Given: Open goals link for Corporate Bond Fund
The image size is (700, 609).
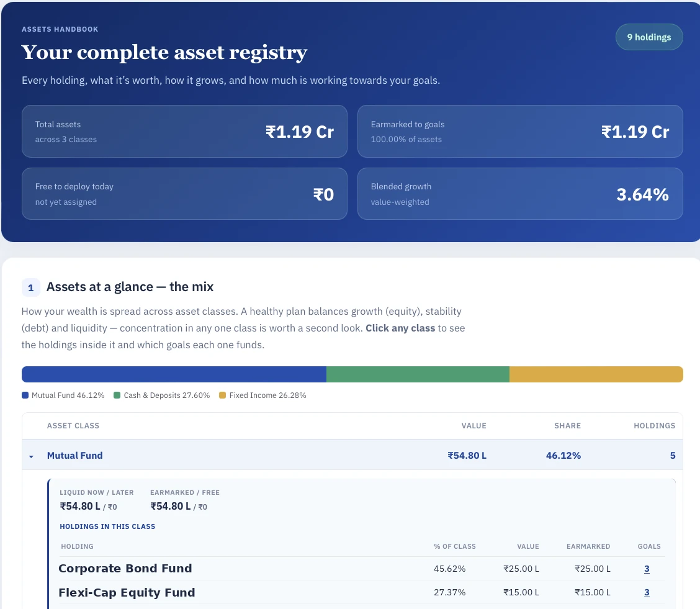Looking at the screenshot, I should [x=647, y=569].
